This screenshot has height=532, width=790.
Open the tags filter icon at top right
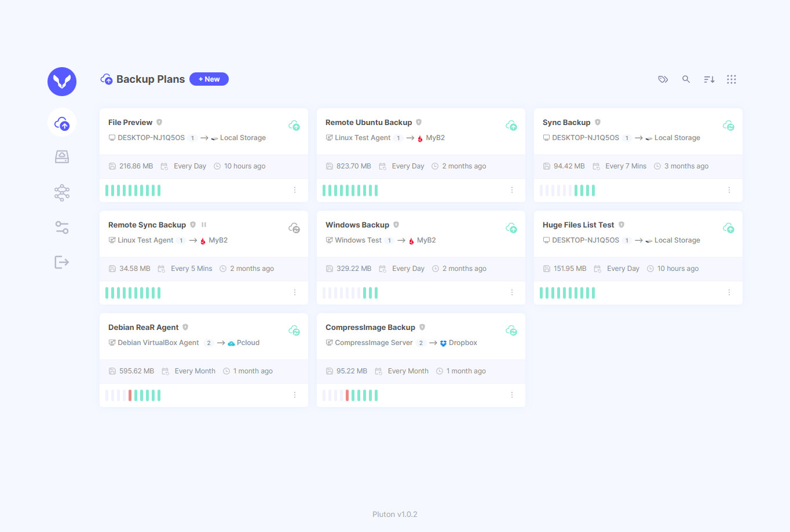pos(663,79)
